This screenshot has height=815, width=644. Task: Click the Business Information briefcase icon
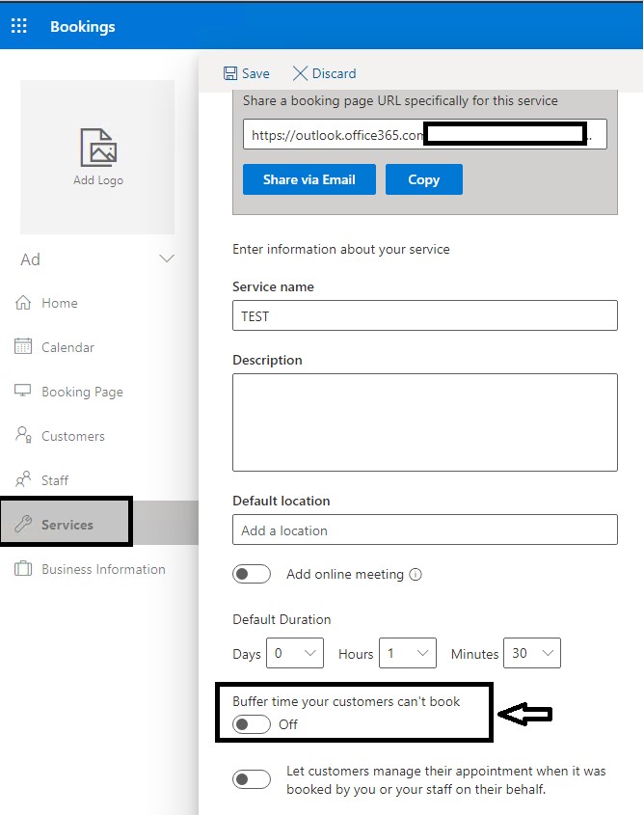coord(23,568)
